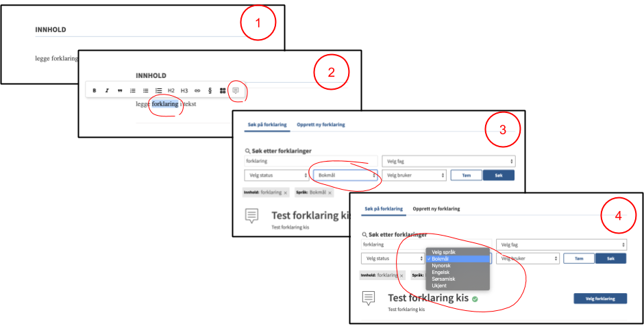Apply H2 heading style
The image size is (644, 326).
(x=171, y=90)
